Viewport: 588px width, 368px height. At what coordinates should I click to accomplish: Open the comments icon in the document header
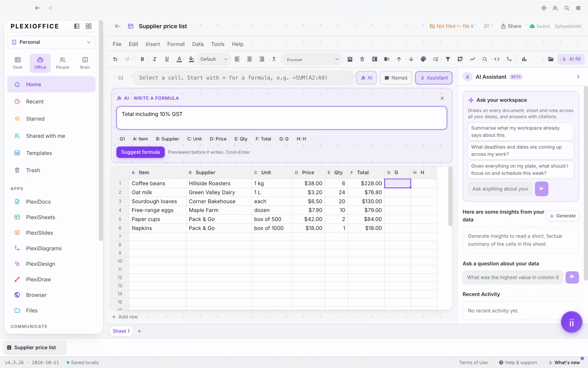pos(487,26)
